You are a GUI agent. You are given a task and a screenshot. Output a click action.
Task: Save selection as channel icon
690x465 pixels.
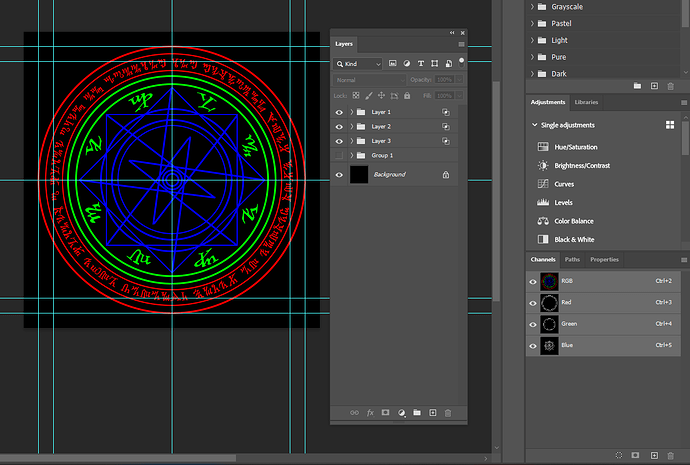635,455
